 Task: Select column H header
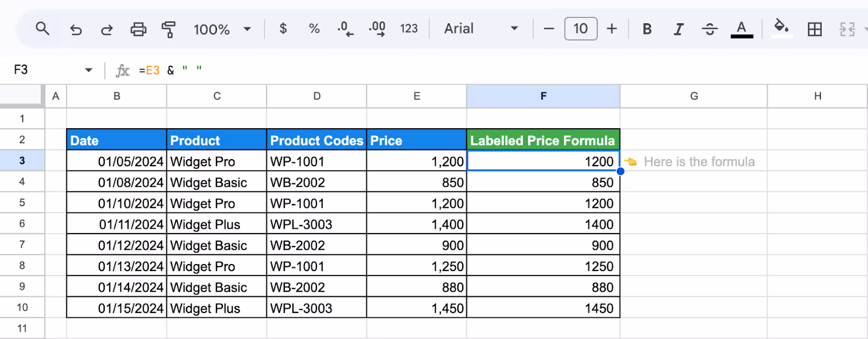click(818, 96)
